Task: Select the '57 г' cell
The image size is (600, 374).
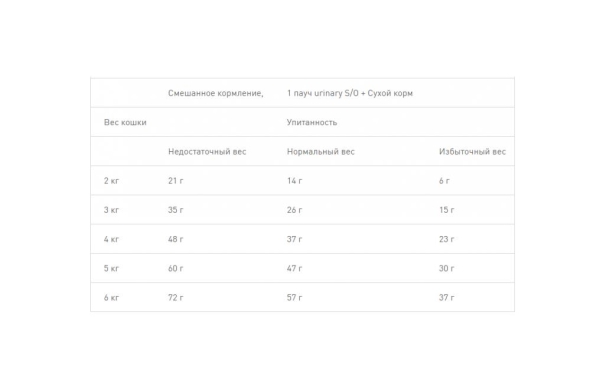Action: point(294,297)
